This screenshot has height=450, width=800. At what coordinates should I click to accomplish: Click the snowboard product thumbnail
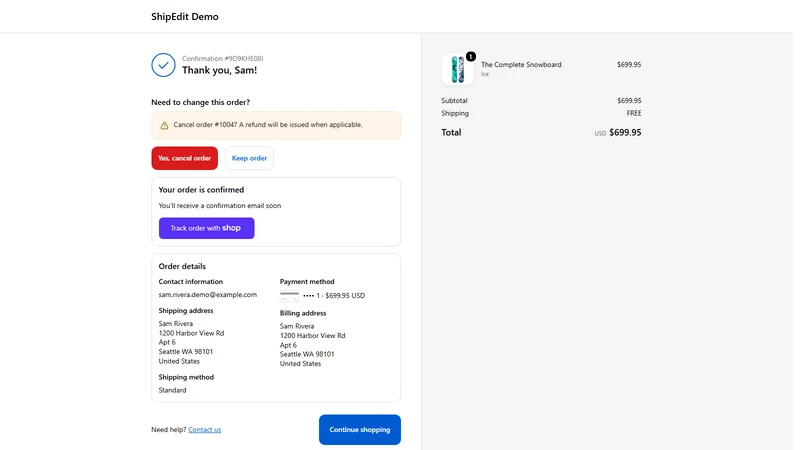[x=458, y=69]
